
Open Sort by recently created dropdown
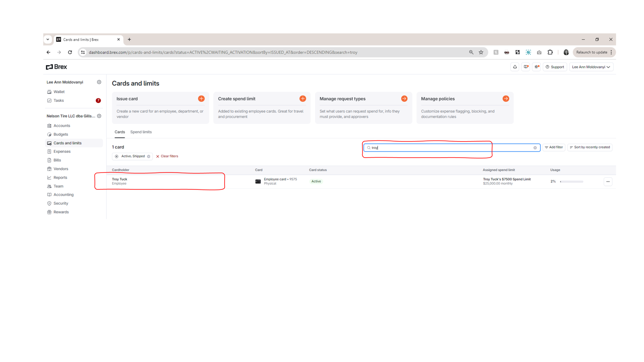pos(590,147)
